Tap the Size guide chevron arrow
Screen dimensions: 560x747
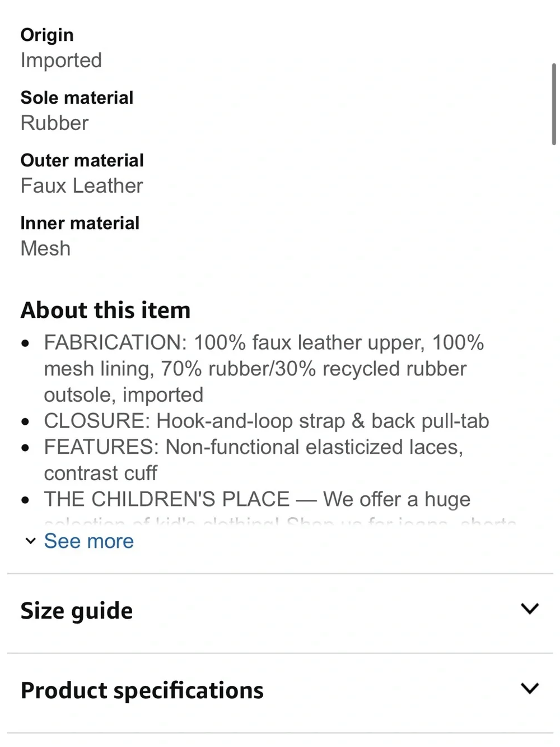coord(529,609)
